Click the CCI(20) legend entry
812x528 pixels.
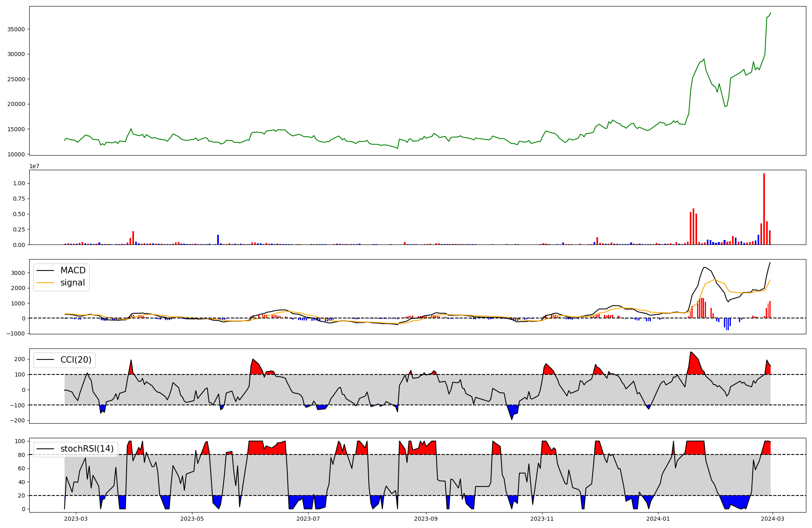click(76, 360)
